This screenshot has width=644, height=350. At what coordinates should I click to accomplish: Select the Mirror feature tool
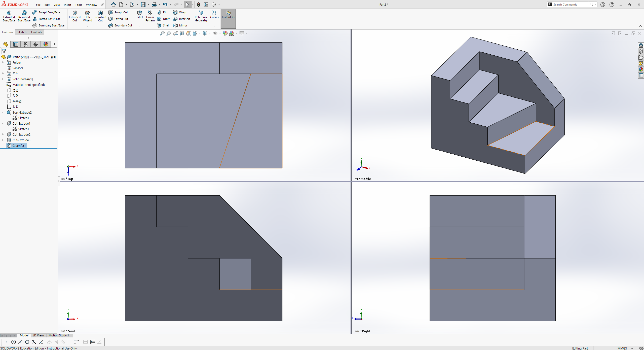pos(180,25)
